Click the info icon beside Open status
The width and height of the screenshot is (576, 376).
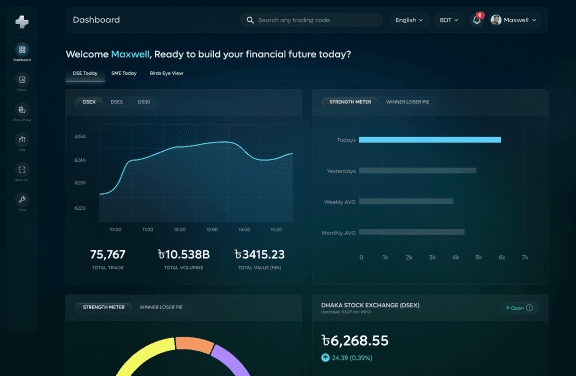click(x=529, y=308)
